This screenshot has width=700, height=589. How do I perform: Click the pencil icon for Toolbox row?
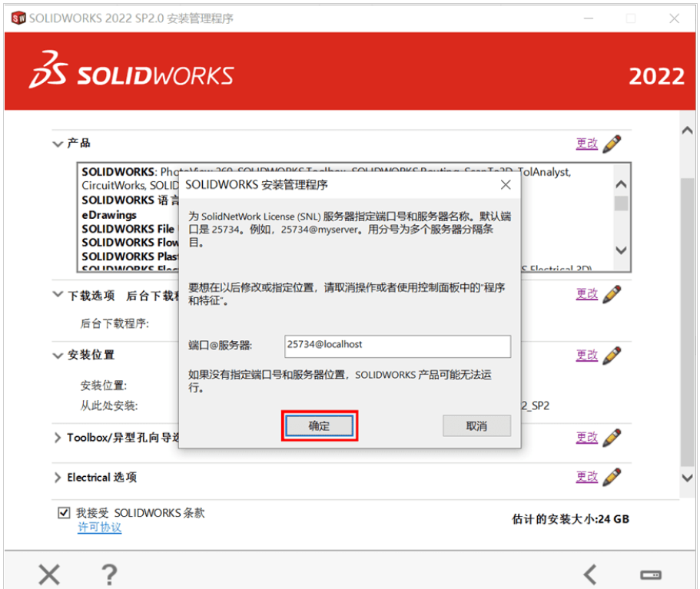(612, 438)
